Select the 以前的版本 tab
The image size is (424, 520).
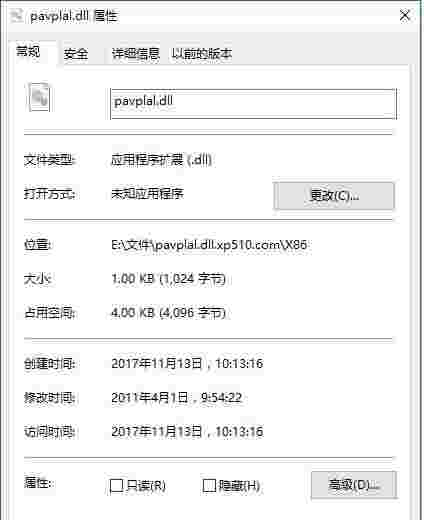point(202,53)
